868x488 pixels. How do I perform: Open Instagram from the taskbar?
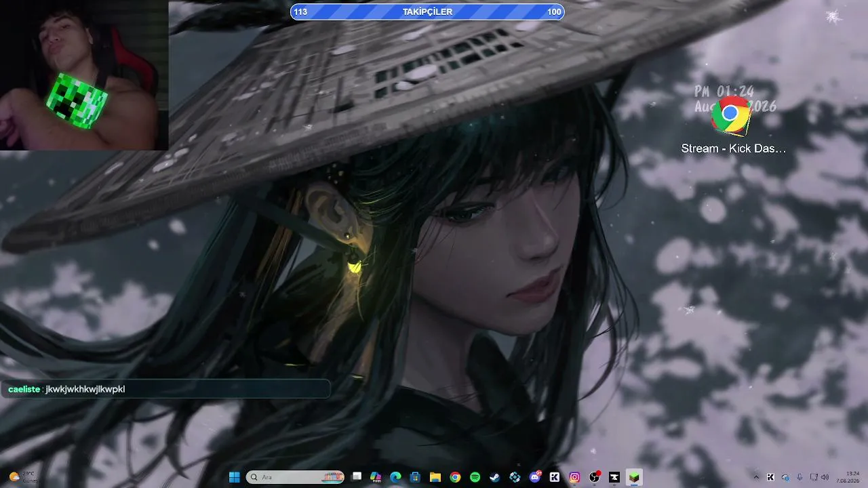click(574, 477)
